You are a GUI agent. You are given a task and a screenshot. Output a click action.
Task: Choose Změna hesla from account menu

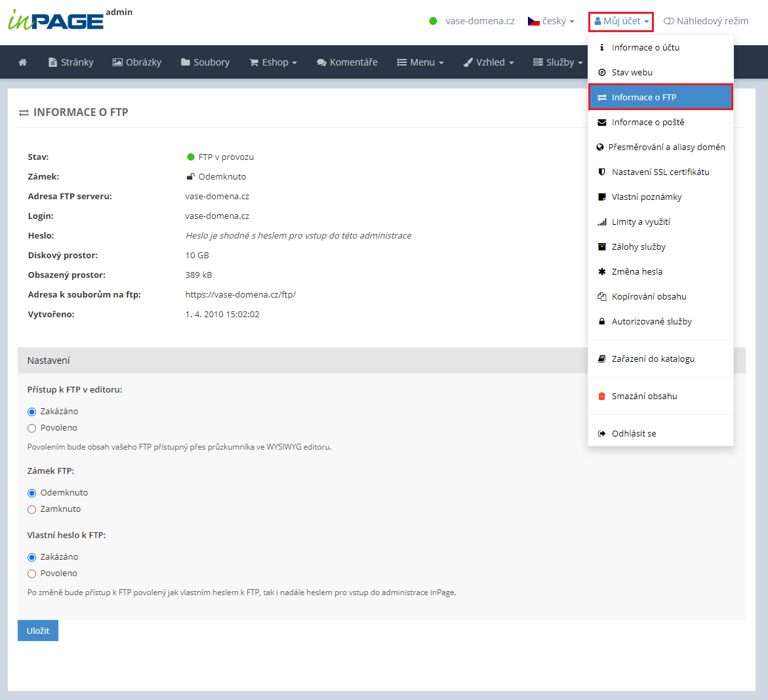pyautogui.click(x=636, y=271)
